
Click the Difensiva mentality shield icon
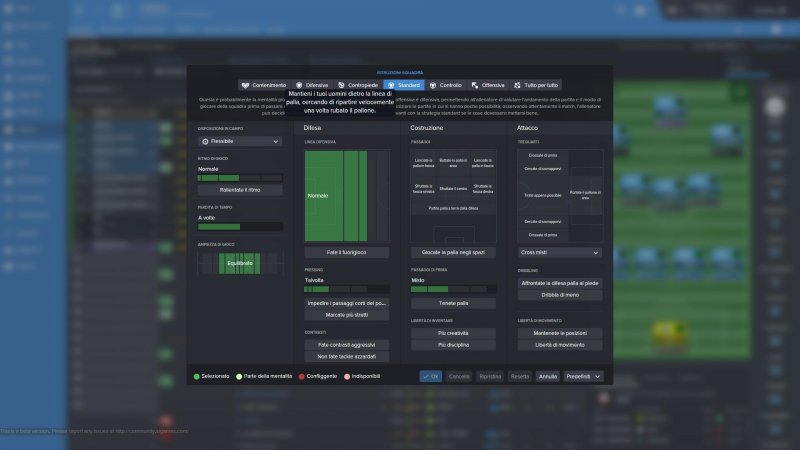click(x=298, y=85)
